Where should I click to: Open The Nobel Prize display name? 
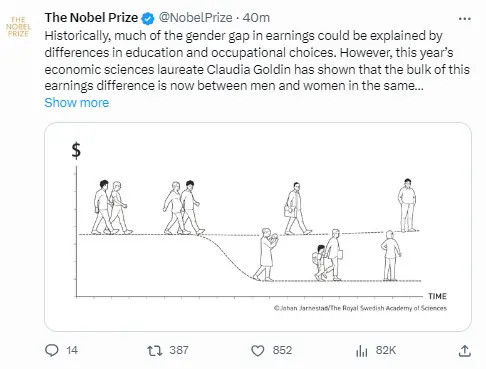tap(91, 18)
